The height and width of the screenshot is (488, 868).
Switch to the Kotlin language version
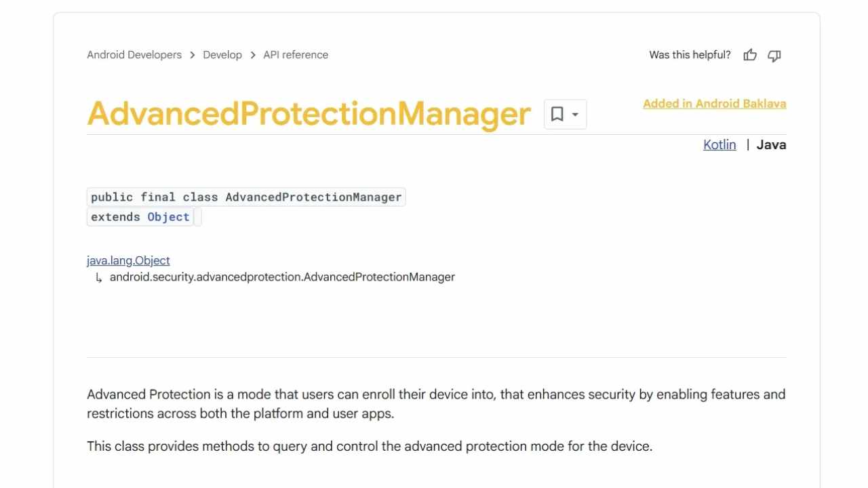click(719, 144)
